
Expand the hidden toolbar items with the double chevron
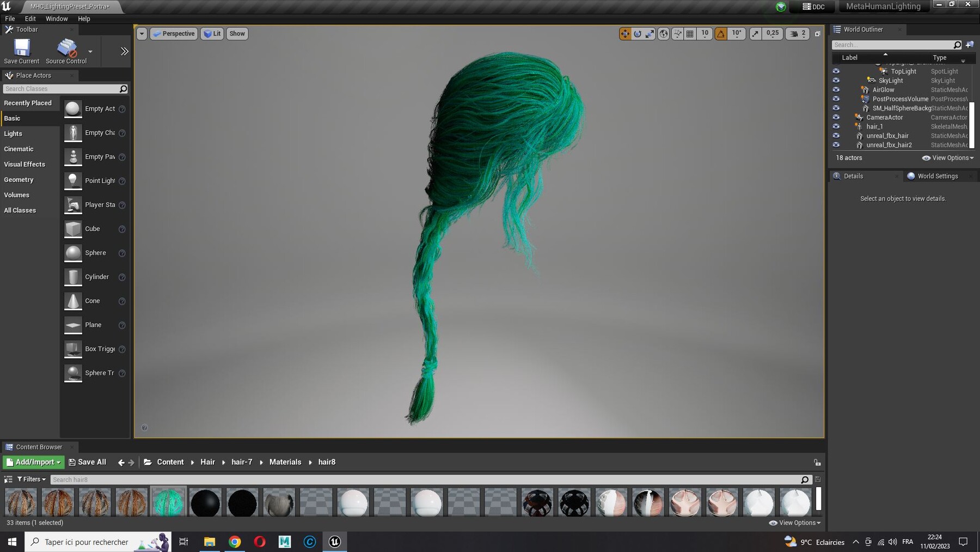124,51
